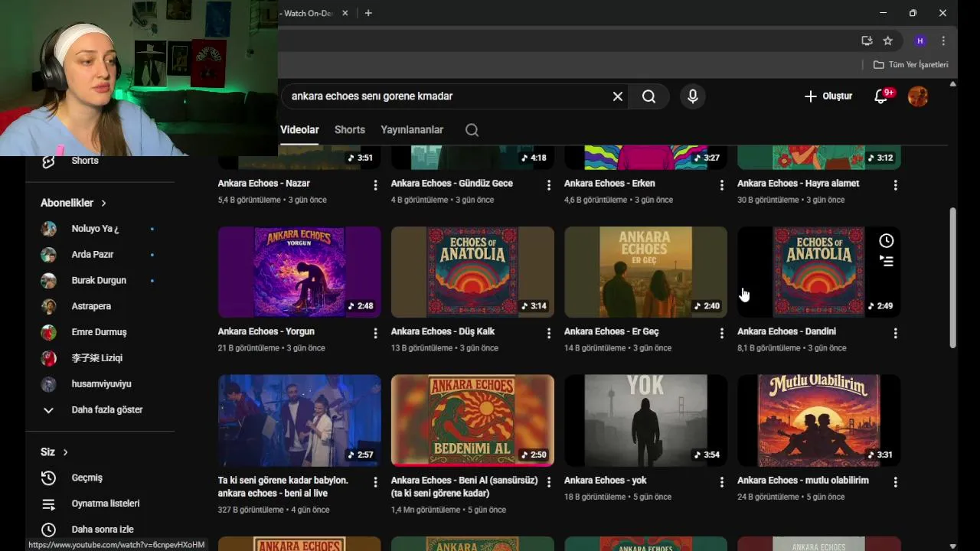Open the account avatar menu
980x551 pixels.
pos(918,96)
